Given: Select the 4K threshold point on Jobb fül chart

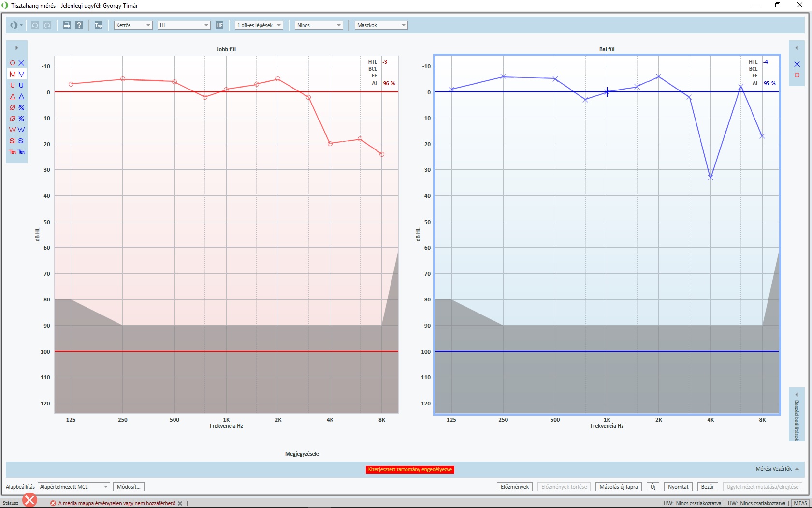Looking at the screenshot, I should click(330, 144).
